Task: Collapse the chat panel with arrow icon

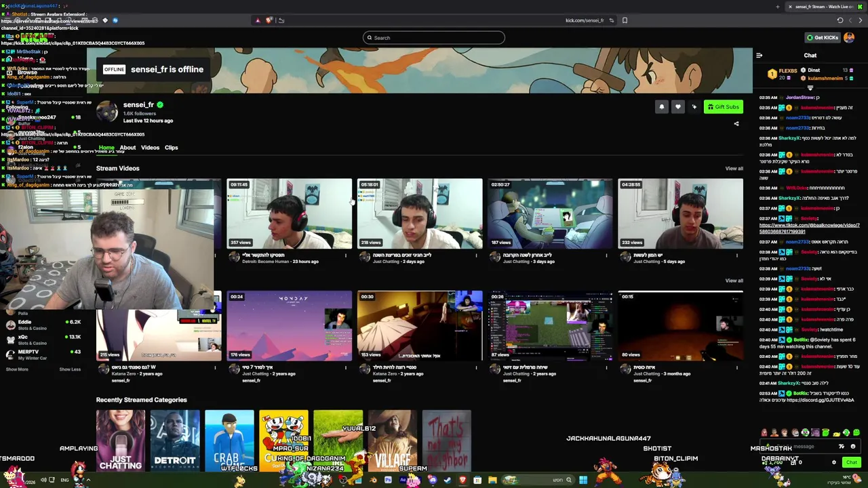Action: click(x=759, y=56)
